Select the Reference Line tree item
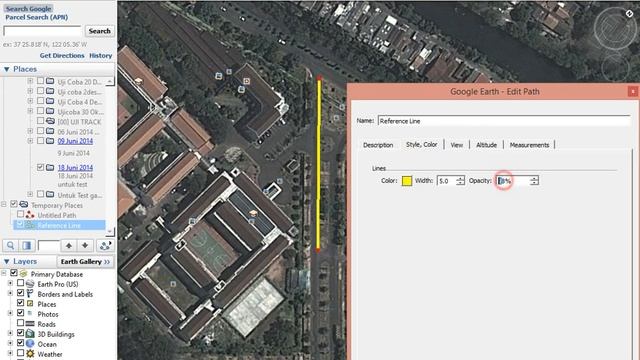 tap(59, 225)
